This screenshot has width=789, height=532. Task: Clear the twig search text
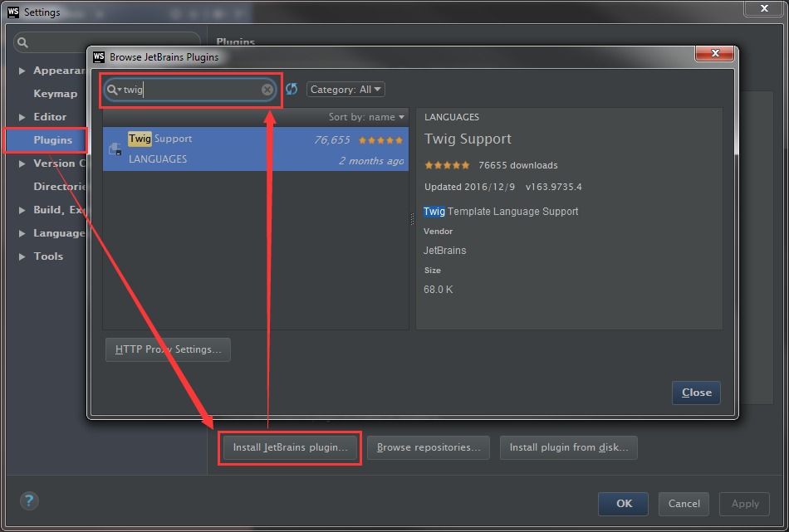coord(267,90)
